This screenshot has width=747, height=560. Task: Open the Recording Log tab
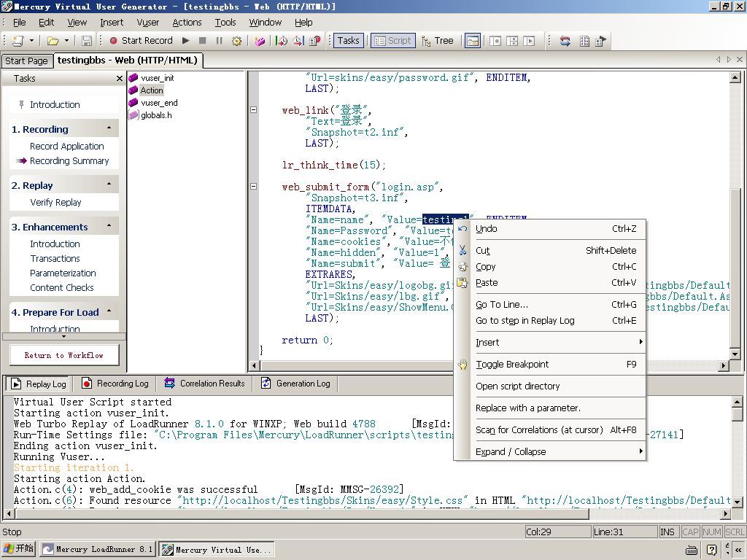pos(115,384)
